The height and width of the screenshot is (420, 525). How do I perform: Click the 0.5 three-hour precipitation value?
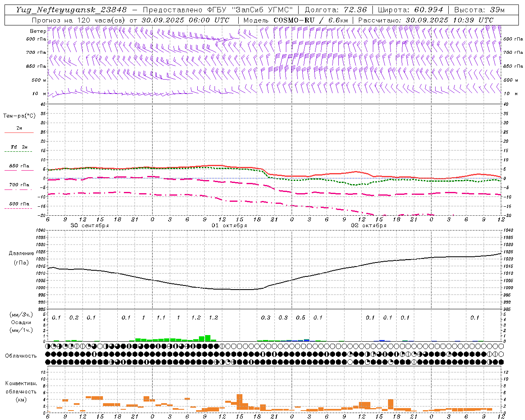[x=301, y=318]
